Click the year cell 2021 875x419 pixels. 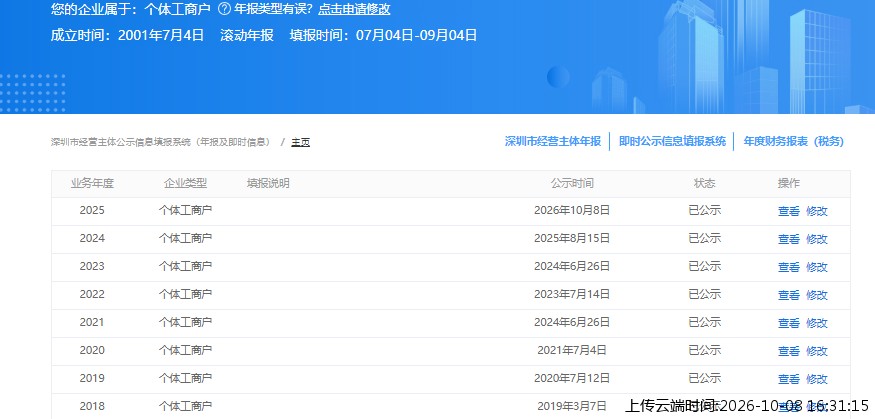pos(92,322)
